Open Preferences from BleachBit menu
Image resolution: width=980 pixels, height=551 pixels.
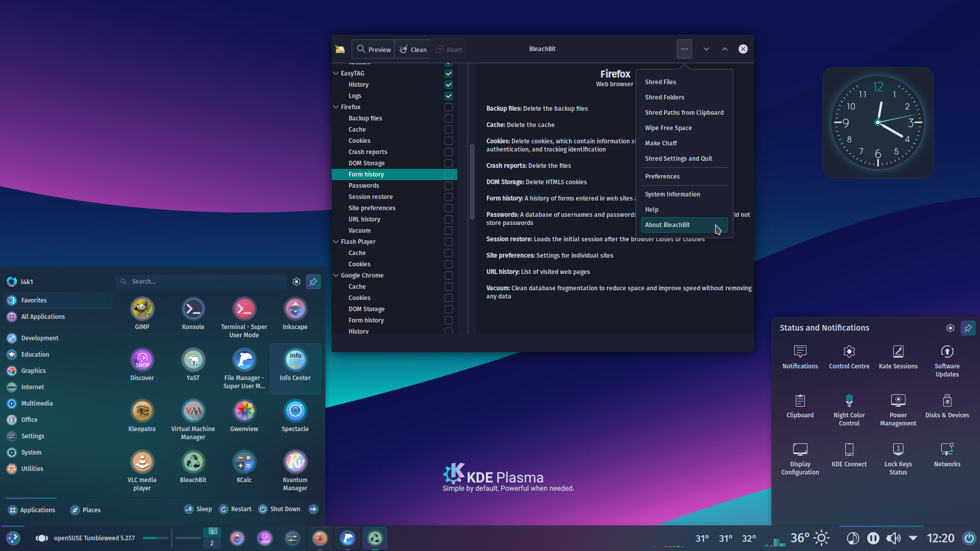click(x=684, y=177)
